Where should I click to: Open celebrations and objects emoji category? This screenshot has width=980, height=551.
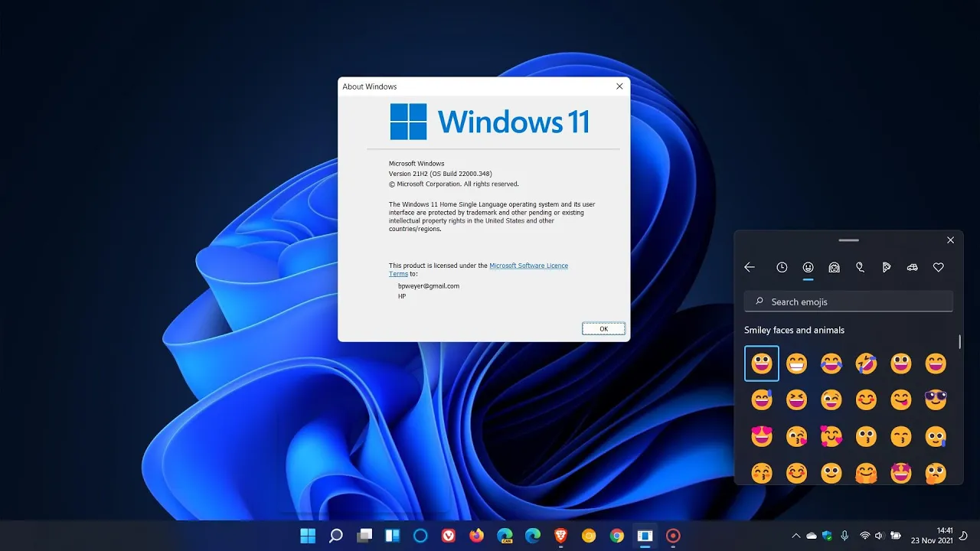click(x=861, y=267)
